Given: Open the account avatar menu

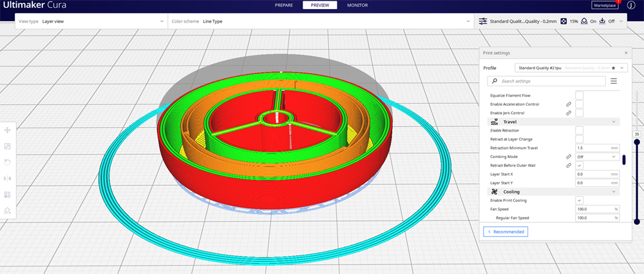Looking at the screenshot, I should (x=631, y=5).
